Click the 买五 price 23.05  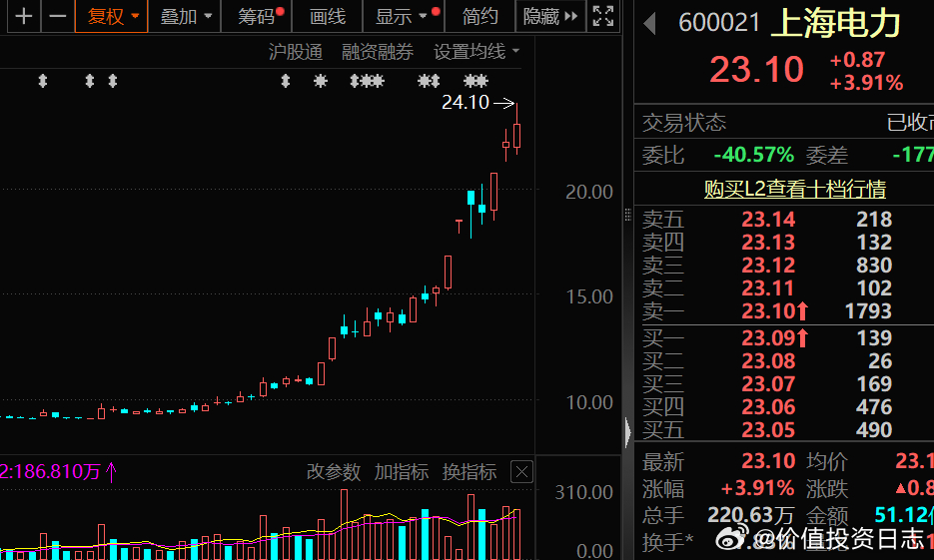click(768, 430)
